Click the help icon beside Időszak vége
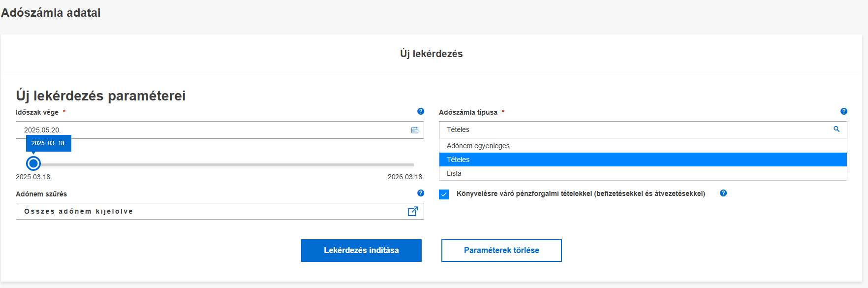The image size is (868, 288). click(421, 111)
